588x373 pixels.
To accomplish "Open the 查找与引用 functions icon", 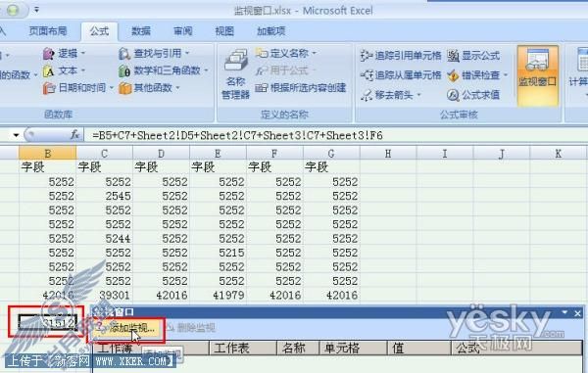I will click(124, 54).
